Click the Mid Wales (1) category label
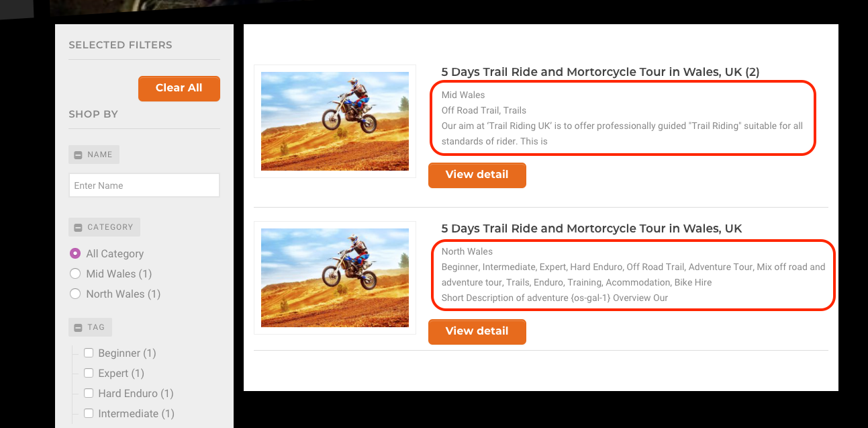868x428 pixels. pos(119,273)
